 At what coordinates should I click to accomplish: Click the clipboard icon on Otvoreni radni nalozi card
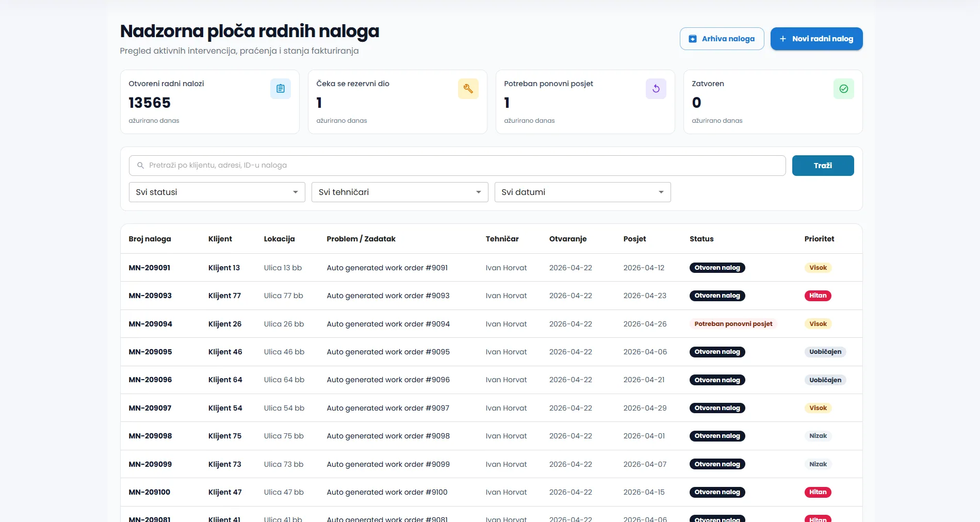pyautogui.click(x=281, y=89)
